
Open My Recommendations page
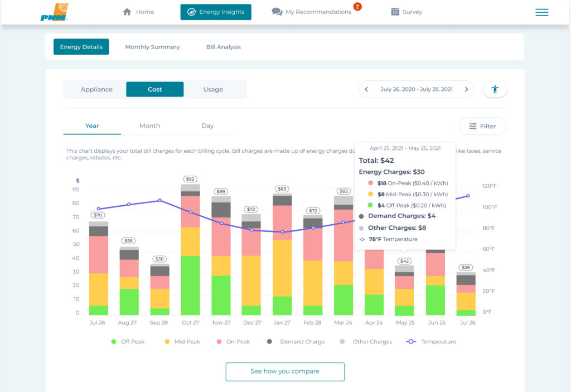pyautogui.click(x=312, y=12)
